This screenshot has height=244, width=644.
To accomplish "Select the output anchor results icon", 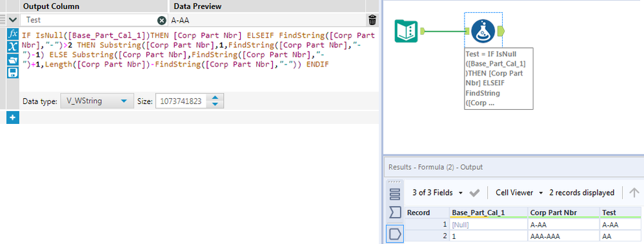I will (x=395, y=234).
